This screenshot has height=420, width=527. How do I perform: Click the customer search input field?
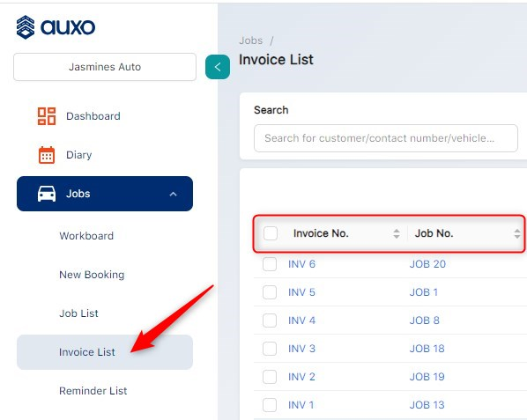tap(386, 138)
